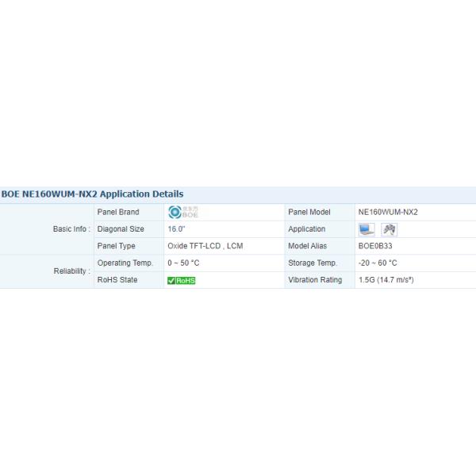
Task: Click the 1.5G vibration rating value
Action: coord(386,280)
